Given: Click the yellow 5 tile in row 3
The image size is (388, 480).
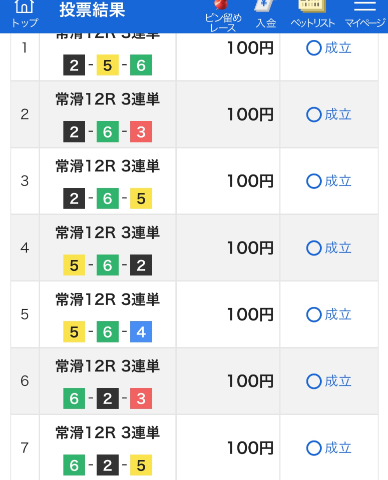Looking at the screenshot, I should 141,198.
